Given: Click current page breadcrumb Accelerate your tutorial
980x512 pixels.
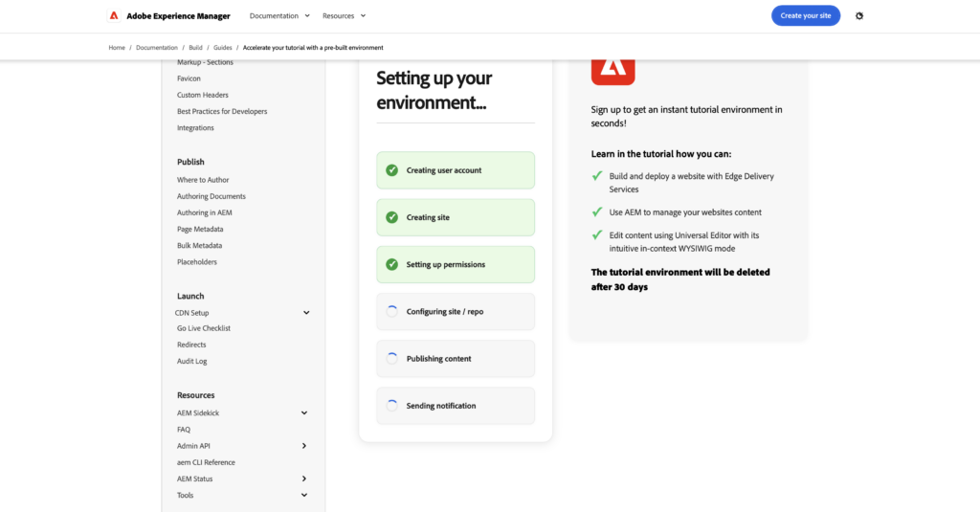Looking at the screenshot, I should 313,48.
